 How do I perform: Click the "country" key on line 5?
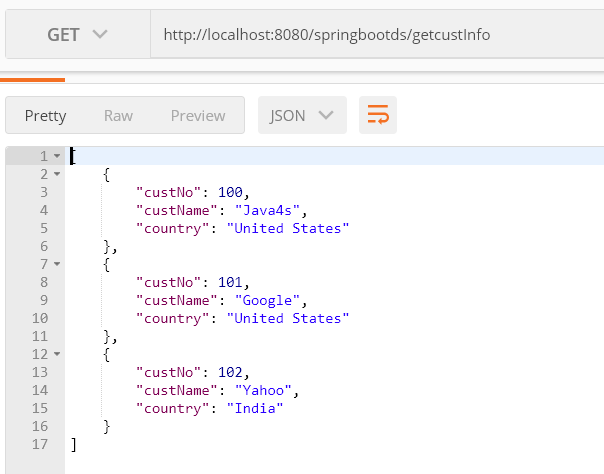173,228
